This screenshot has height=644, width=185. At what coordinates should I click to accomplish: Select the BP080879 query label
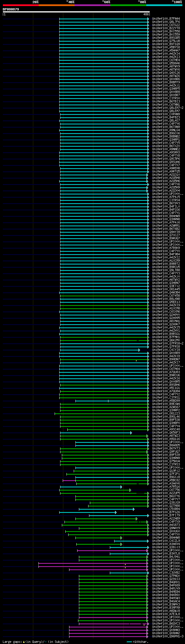point(11,9)
